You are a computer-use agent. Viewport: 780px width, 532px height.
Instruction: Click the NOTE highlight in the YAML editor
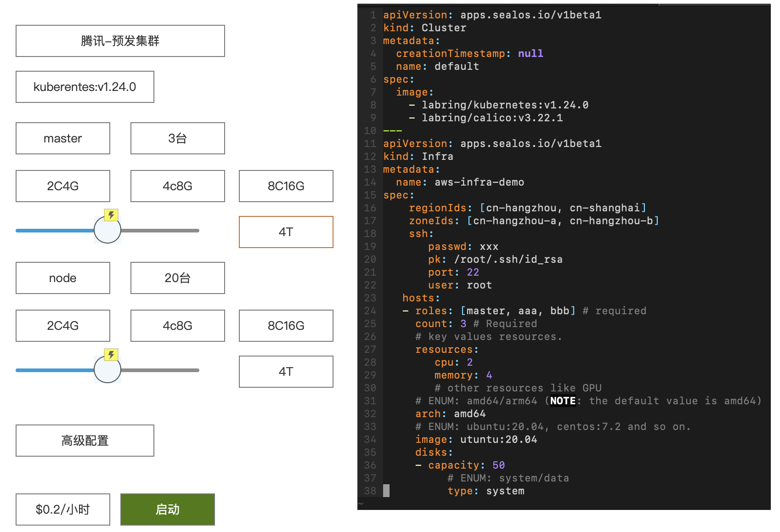coord(562,401)
